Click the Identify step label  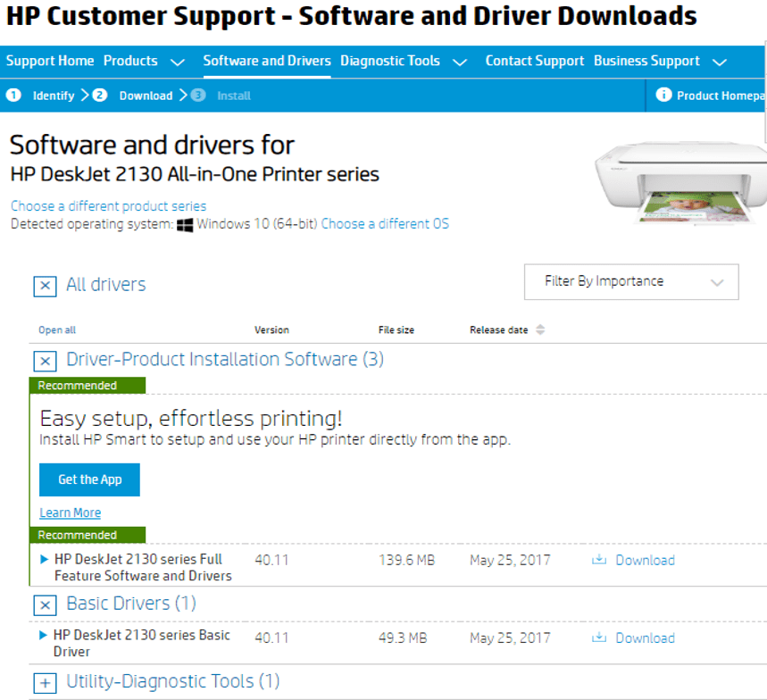pos(54,96)
